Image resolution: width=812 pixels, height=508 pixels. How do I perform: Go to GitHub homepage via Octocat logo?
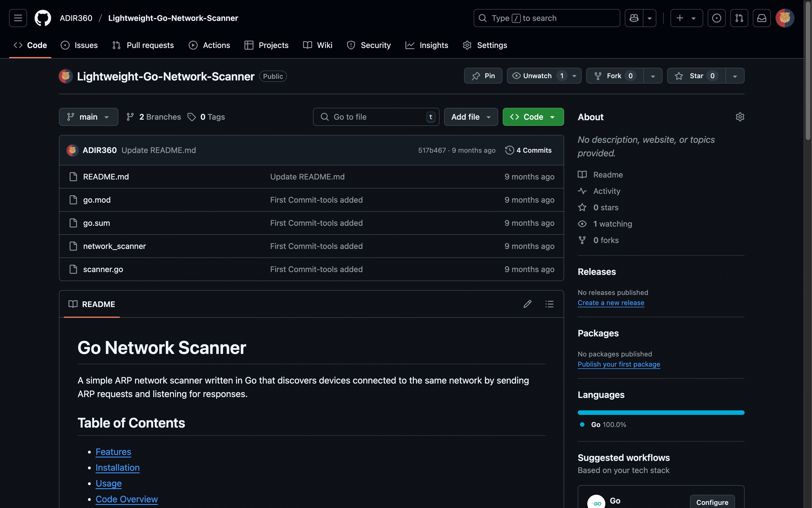pyautogui.click(x=43, y=18)
